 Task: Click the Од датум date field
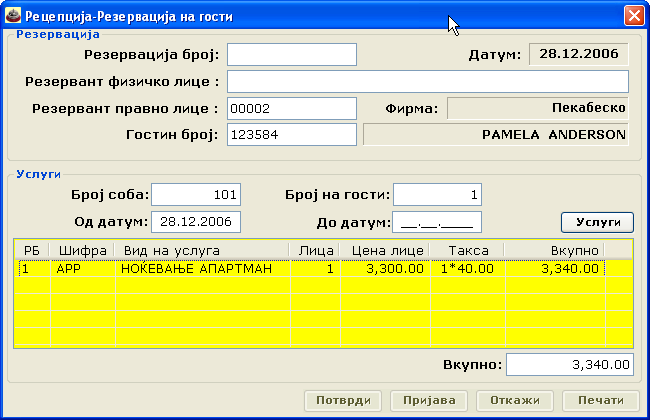[196, 221]
